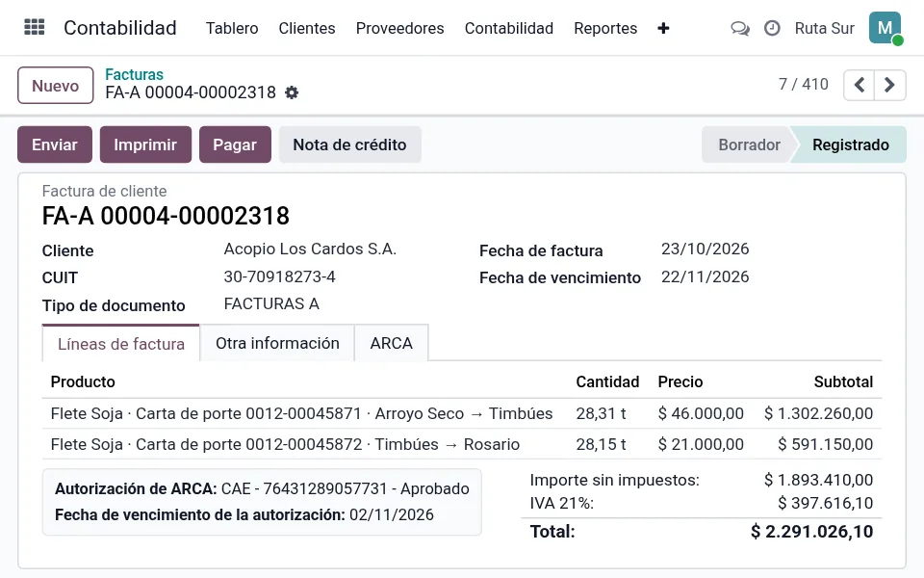Click the price $ 21.000,00
This screenshot has height=578, width=924.
[x=701, y=444]
